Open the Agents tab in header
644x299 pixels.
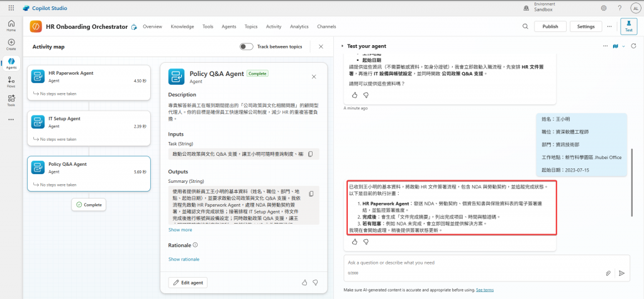point(229,26)
